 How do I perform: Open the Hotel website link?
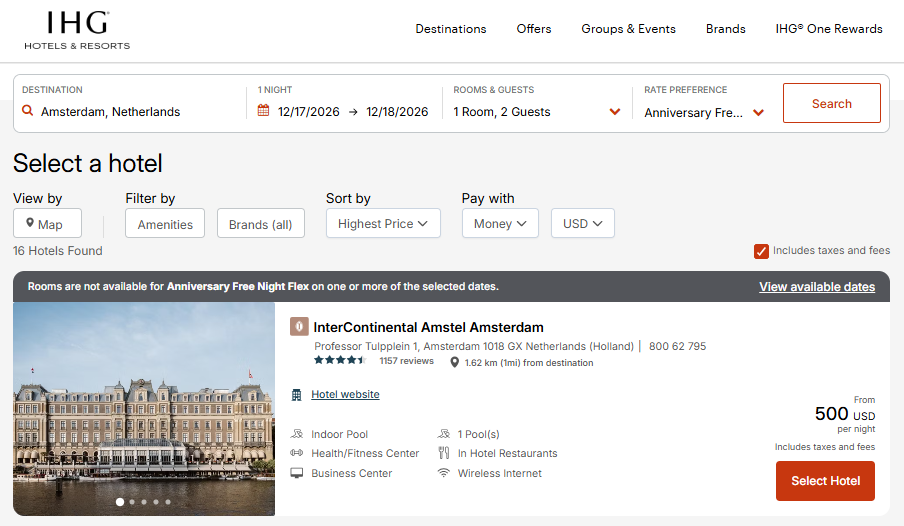coord(345,394)
